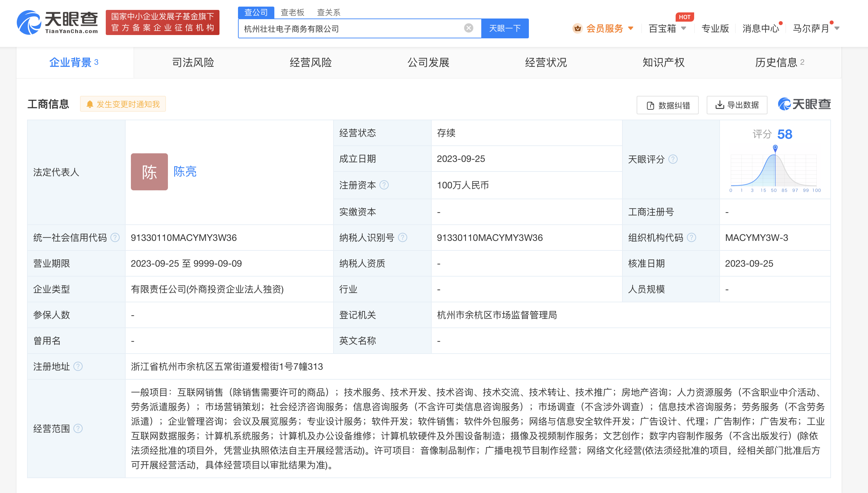Click the 天眼一下 search button
868x493 pixels.
(x=504, y=28)
